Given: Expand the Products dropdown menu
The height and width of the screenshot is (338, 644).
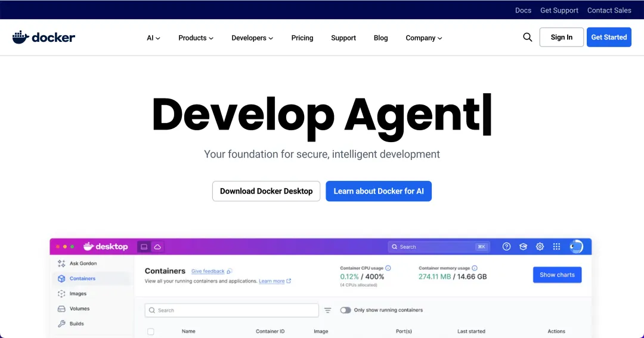Looking at the screenshot, I should (196, 38).
